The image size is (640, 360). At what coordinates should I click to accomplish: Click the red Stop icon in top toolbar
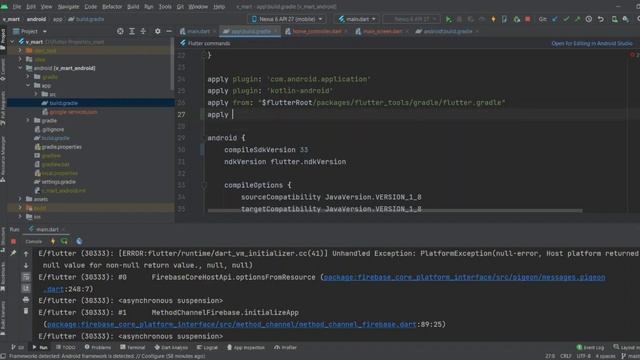pos(527,19)
